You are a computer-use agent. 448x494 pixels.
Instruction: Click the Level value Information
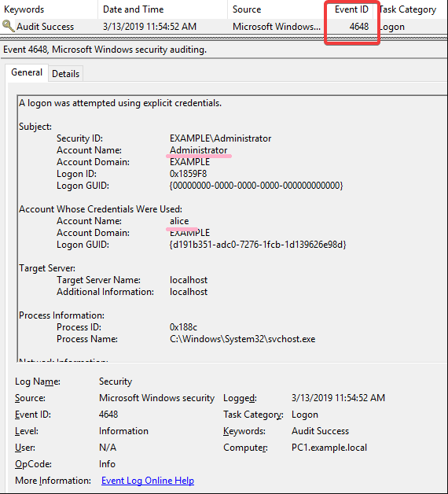[x=123, y=431]
